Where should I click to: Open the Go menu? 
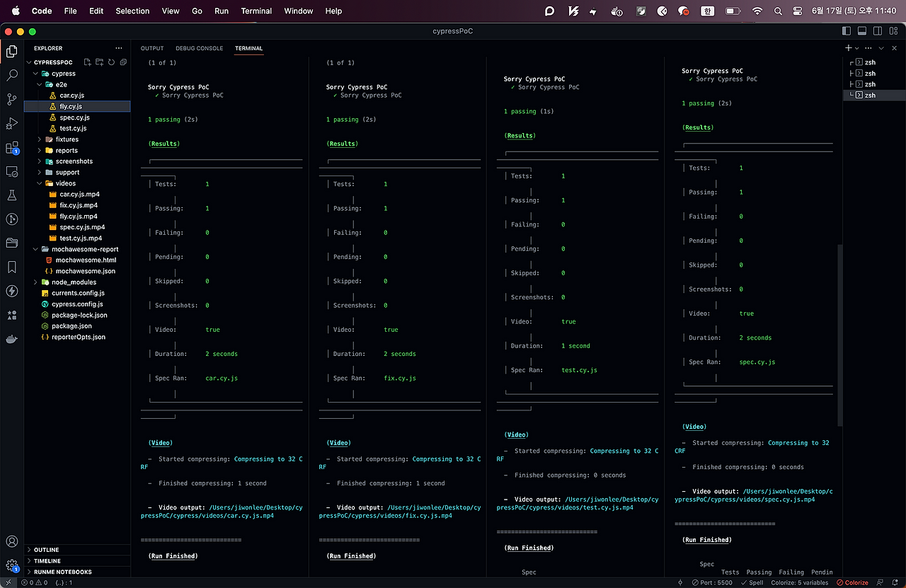(x=197, y=11)
